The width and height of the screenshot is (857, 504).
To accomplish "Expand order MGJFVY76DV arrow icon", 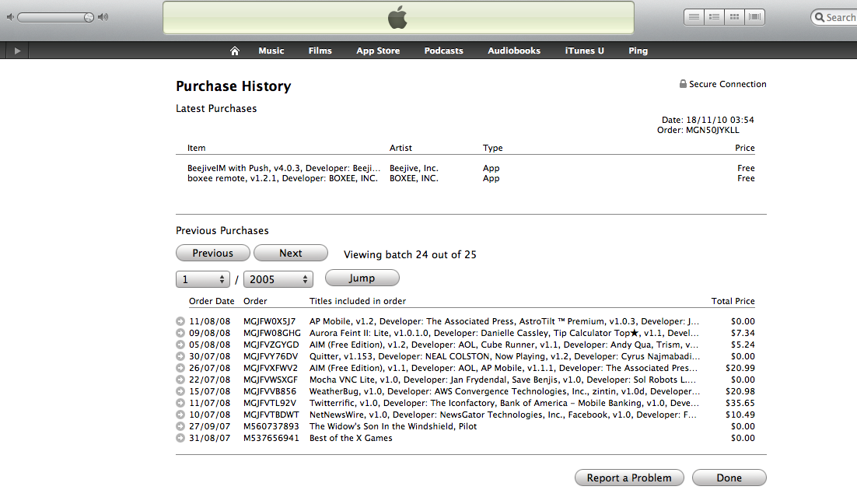I will tap(180, 356).
